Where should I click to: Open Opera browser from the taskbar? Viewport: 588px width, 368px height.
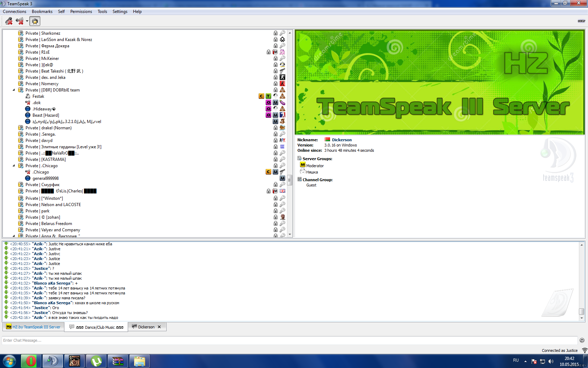(31, 361)
